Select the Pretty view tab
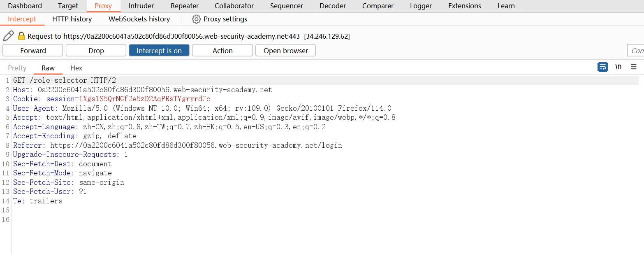The height and width of the screenshot is (254, 644). [17, 68]
